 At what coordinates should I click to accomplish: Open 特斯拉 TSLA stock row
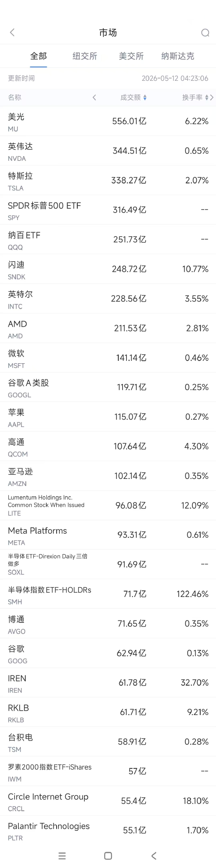point(108,180)
